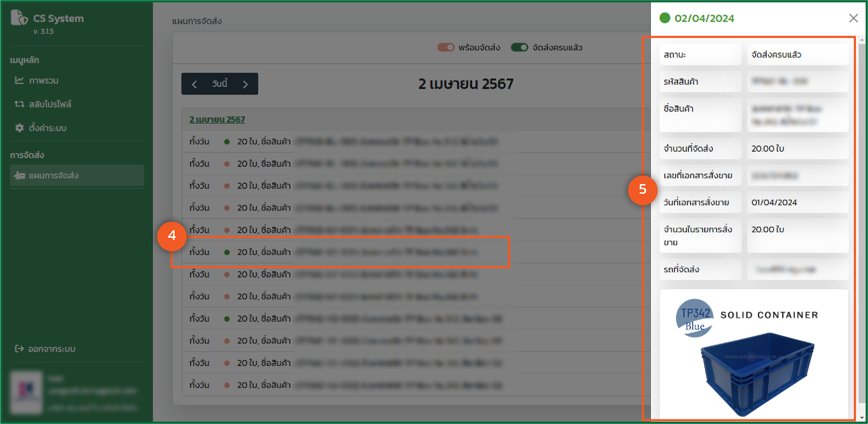Viewport: 868px width, 424px height.
Task: Click the ภาพรวม chart icon
Action: coord(19,80)
